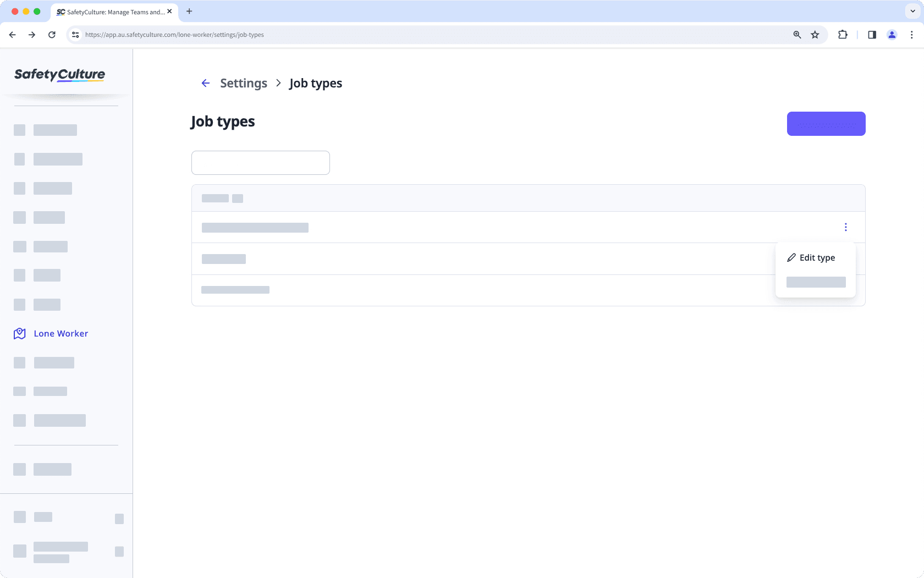Viewport: 924px width, 578px height.
Task: Click the search field above the job types list
Action: point(260,163)
